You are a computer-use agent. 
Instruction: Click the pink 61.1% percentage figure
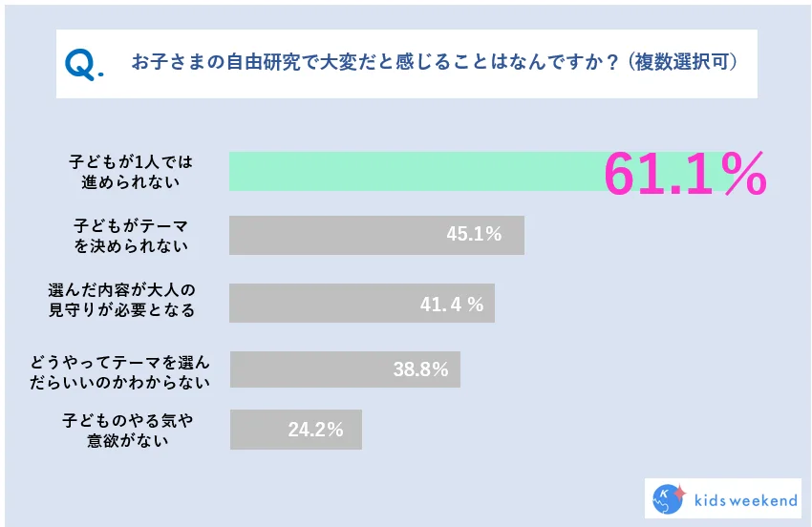click(685, 174)
